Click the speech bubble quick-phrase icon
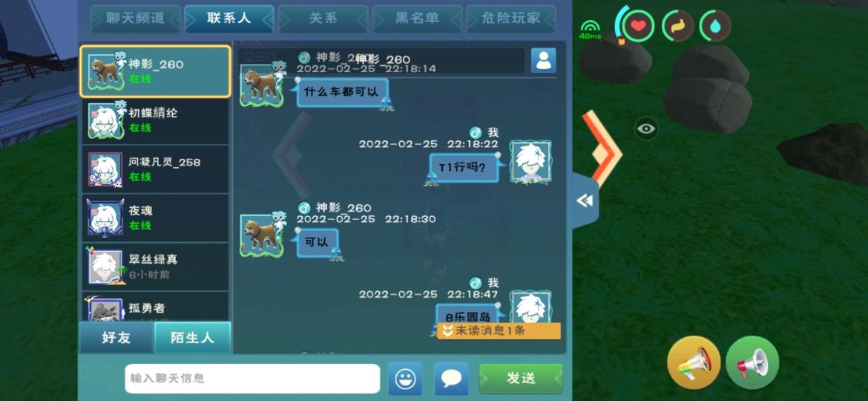868x401 pixels. coord(451,378)
